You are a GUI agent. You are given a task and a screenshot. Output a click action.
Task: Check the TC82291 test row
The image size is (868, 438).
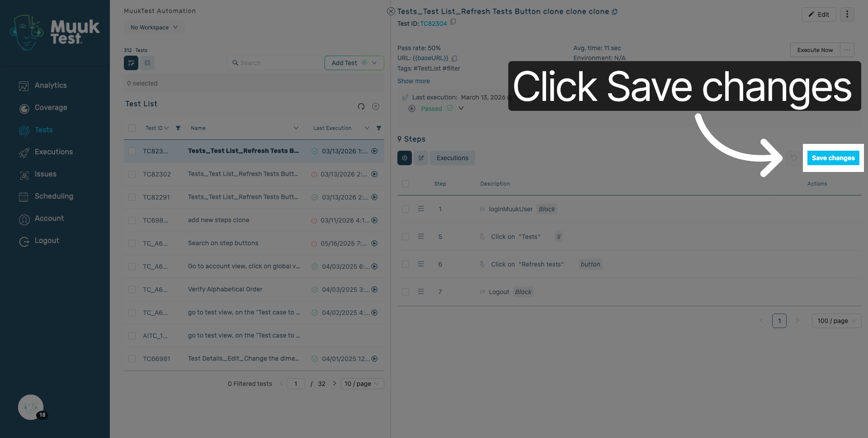click(x=132, y=197)
